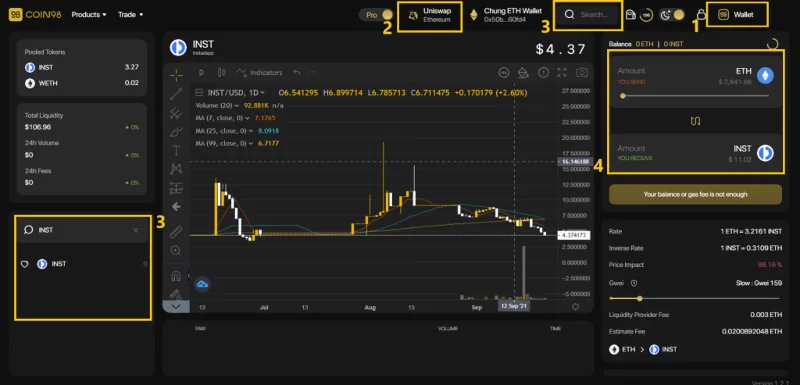Image resolution: width=800 pixels, height=385 pixels.
Task: Click the gas station icon
Action: click(x=631, y=15)
